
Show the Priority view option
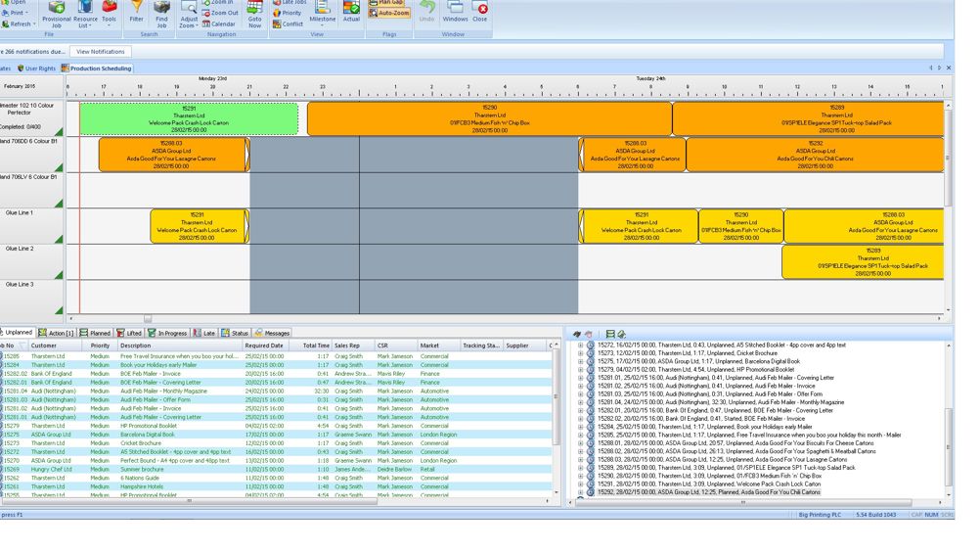coord(287,13)
